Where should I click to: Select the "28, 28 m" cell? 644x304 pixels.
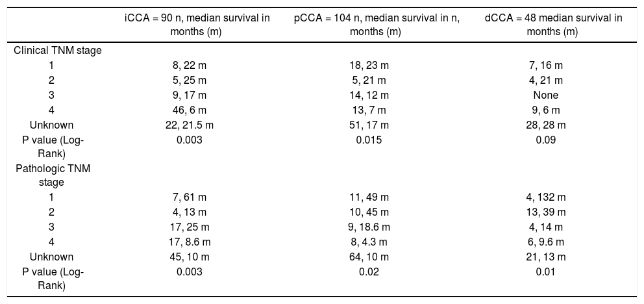click(x=554, y=125)
